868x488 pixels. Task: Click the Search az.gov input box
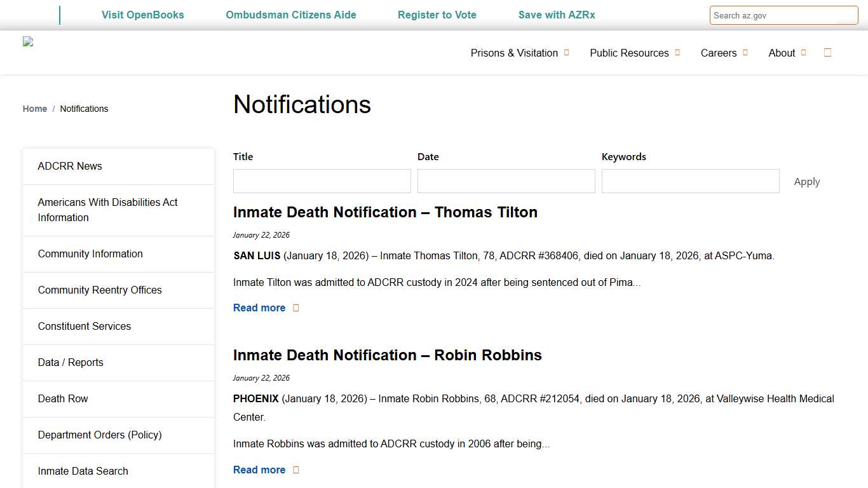point(783,15)
